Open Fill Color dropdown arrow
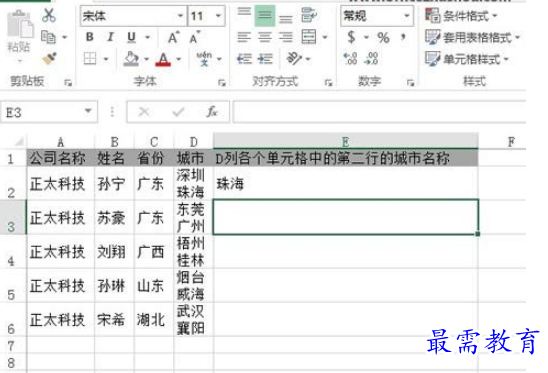548x373 pixels. tap(146, 59)
